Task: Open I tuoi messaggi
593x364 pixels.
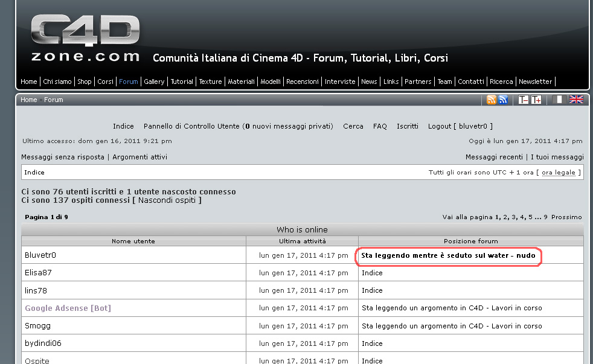Action: (x=557, y=157)
